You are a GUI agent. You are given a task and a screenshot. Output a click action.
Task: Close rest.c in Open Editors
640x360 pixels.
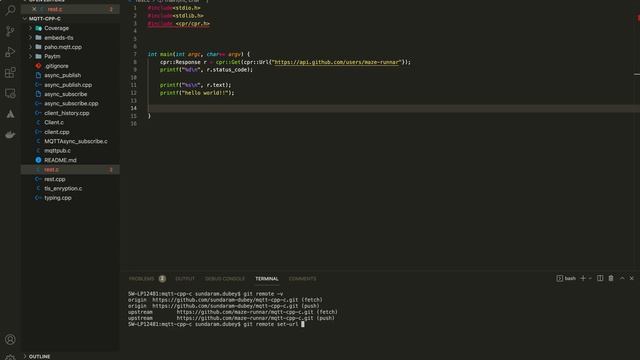pos(34,9)
